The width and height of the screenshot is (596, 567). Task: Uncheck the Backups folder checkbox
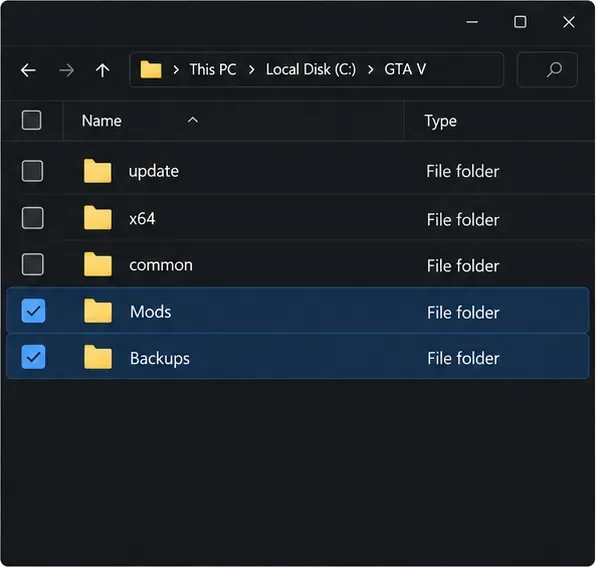(33, 357)
